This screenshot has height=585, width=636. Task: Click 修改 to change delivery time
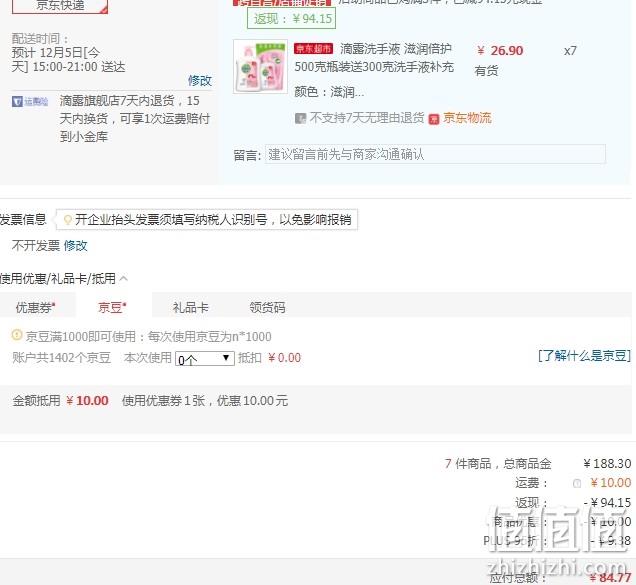coord(200,80)
